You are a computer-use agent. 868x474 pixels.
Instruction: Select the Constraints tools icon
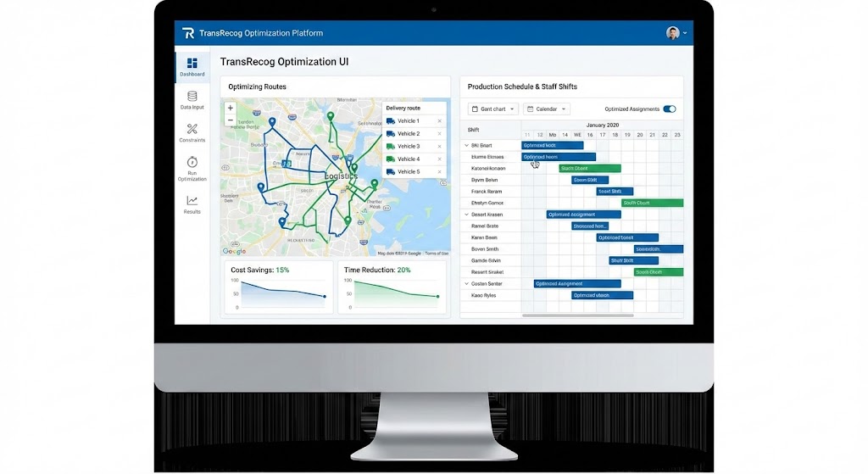tap(192, 129)
